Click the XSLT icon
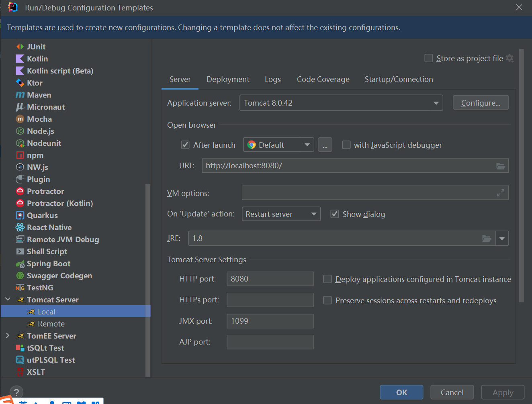Viewport: 532px width, 404px height. 20,372
